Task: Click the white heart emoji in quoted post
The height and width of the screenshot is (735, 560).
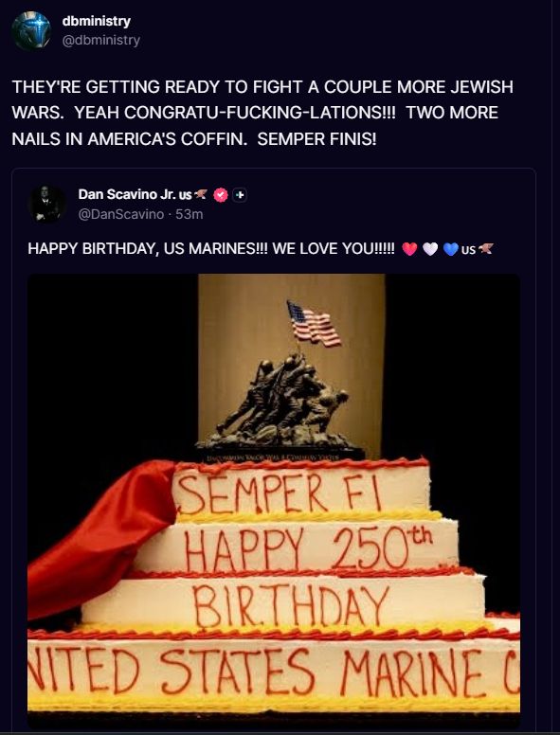Action: (x=430, y=249)
